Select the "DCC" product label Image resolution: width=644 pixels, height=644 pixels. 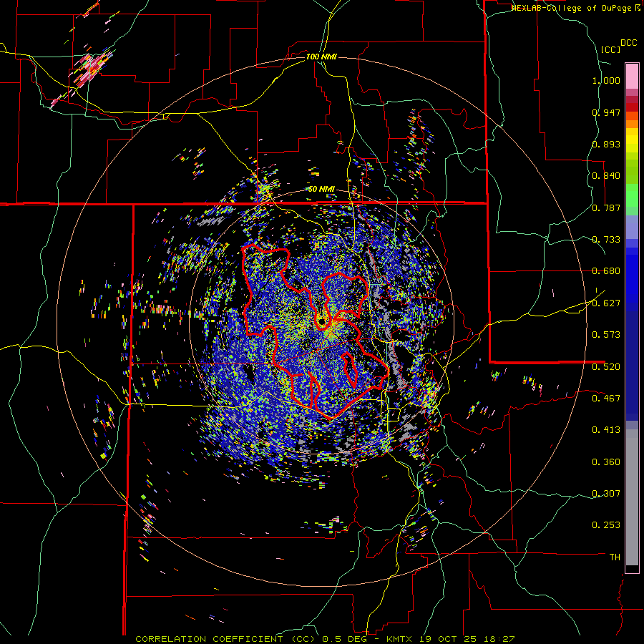click(628, 43)
